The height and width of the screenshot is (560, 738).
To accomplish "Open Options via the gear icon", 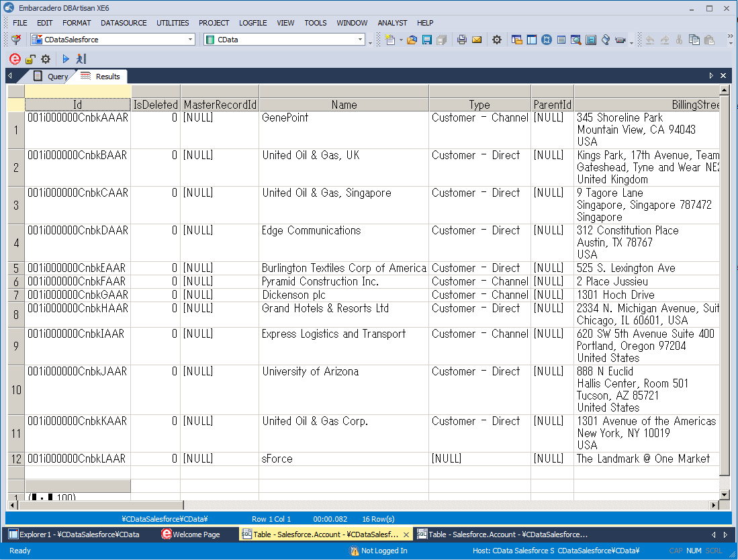I will coord(496,40).
